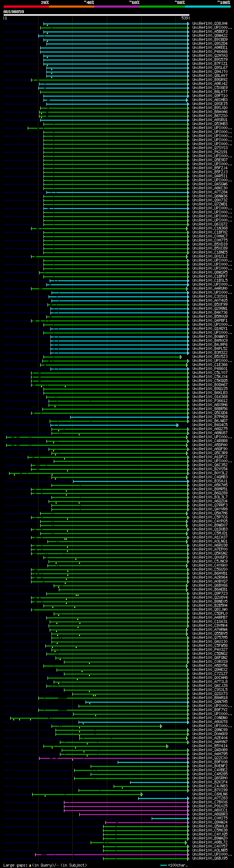Click the cyan =100char. scale key bar
The image size is (234, 868).
coord(163,865)
